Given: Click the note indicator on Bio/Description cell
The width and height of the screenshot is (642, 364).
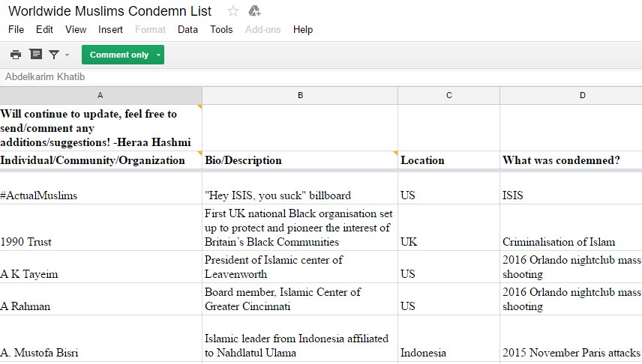Looking at the screenshot, I should (x=395, y=154).
